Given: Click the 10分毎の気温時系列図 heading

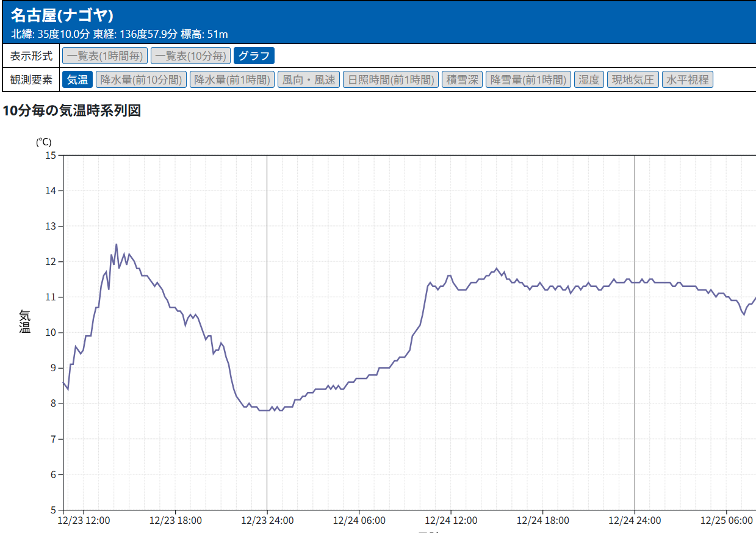Looking at the screenshot, I should 72,111.
